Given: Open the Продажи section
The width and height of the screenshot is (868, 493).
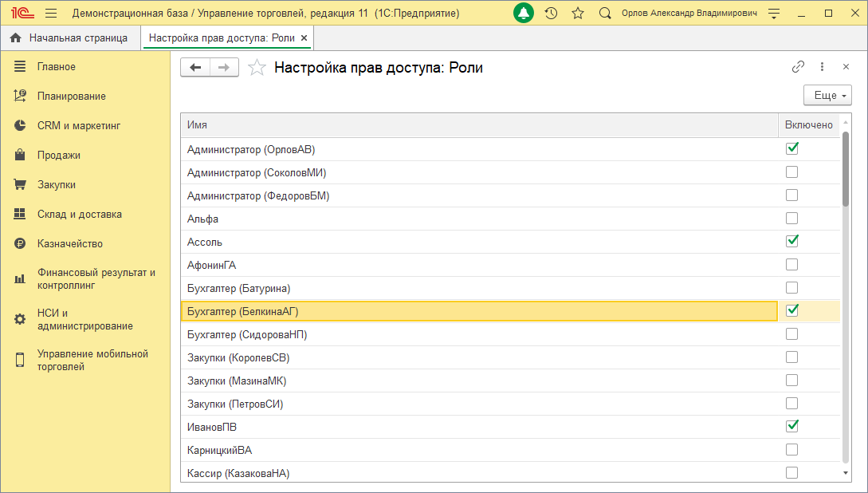Looking at the screenshot, I should (59, 155).
